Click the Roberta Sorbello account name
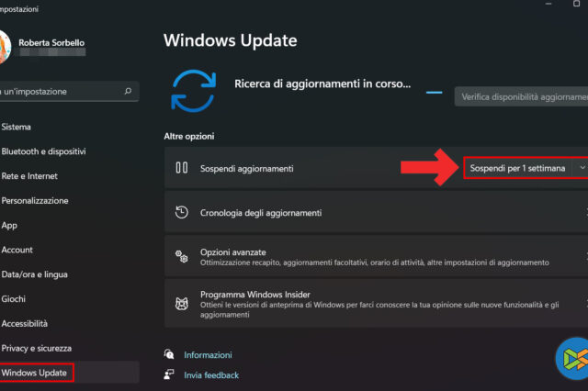 51,43
